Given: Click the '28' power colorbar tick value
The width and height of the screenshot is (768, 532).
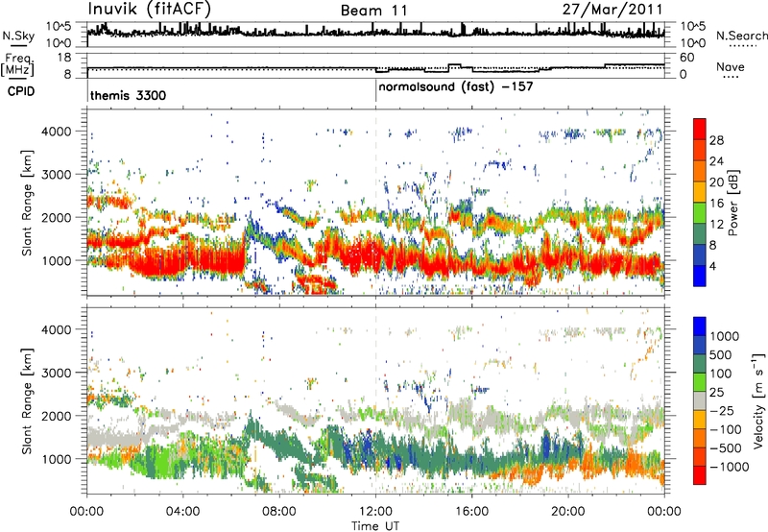Looking at the screenshot, I should (716, 140).
